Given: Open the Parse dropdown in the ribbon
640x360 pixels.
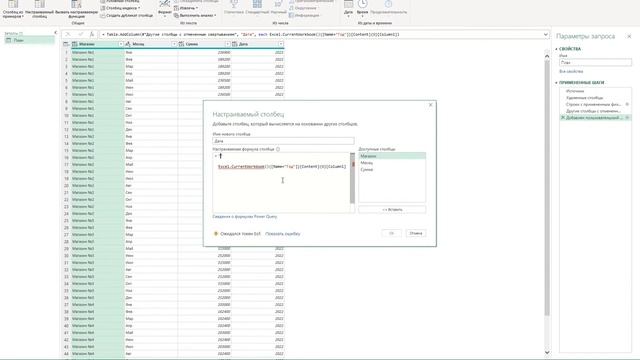Looking at the screenshot, I should click(x=195, y=15).
